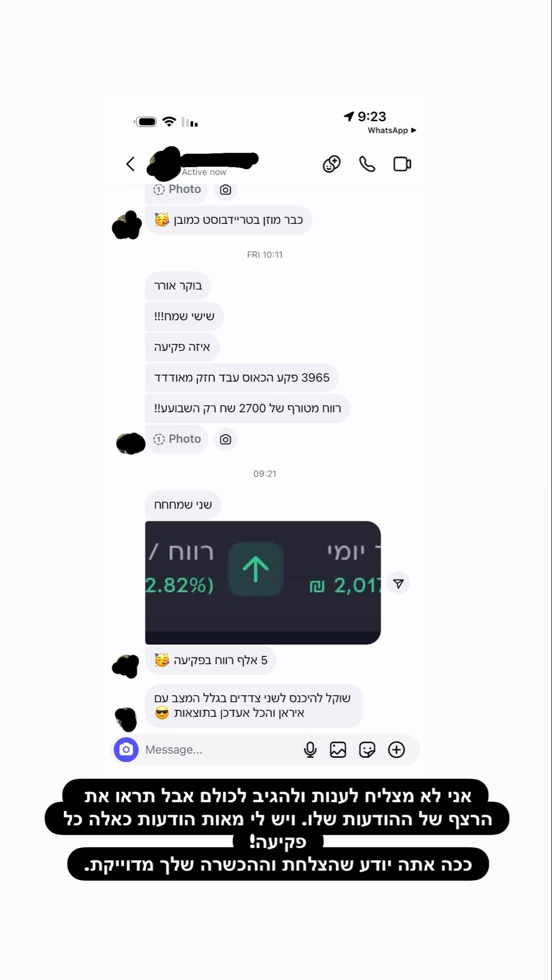Start a voice call with the phone icon

(x=367, y=164)
